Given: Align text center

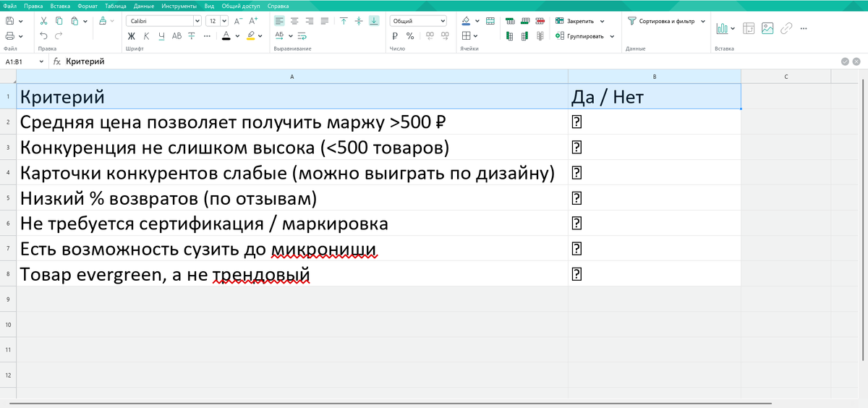Looking at the screenshot, I should pyautogui.click(x=294, y=21).
